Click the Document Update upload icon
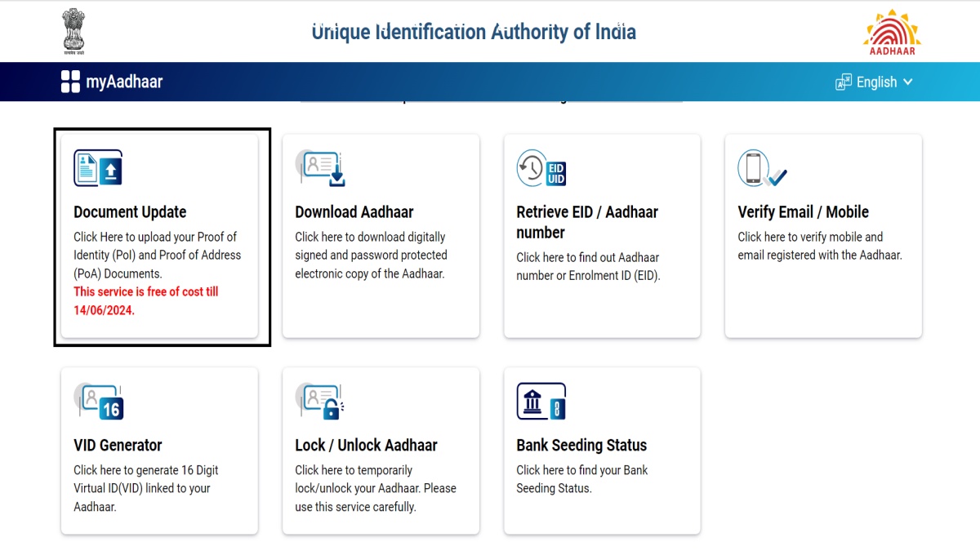 coord(98,168)
